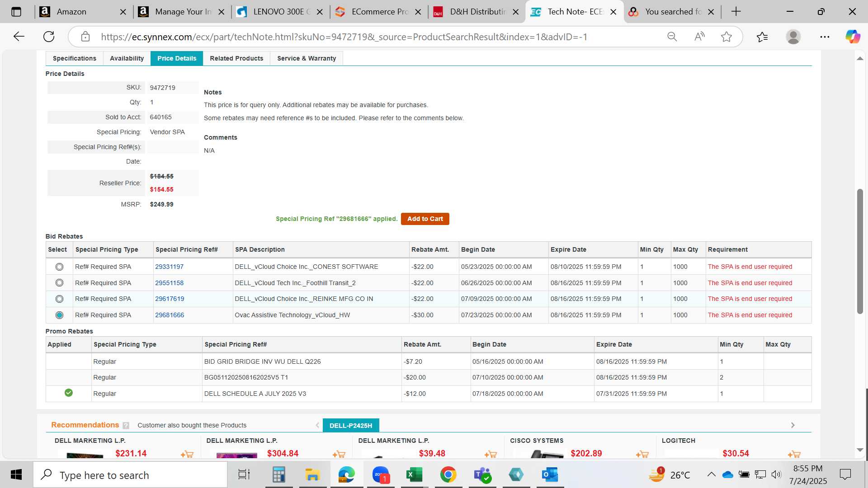The width and height of the screenshot is (868, 488).
Task: Open the Read Aloud icon
Action: click(x=699, y=37)
